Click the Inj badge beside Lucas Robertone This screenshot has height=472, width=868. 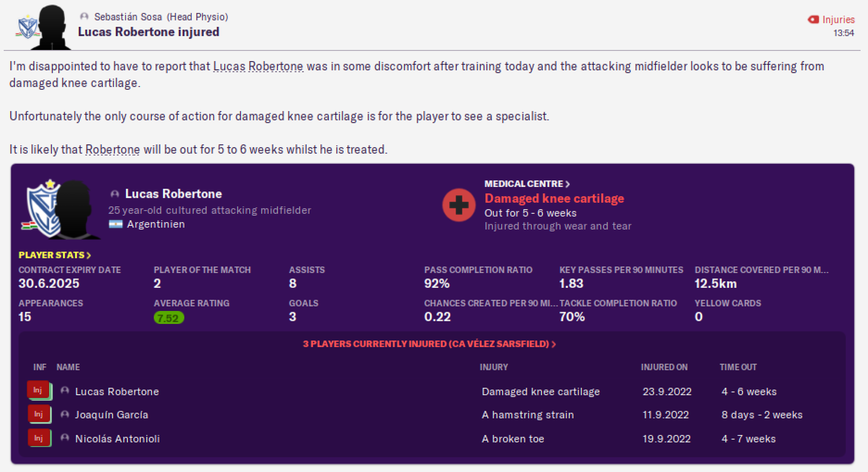coord(39,391)
